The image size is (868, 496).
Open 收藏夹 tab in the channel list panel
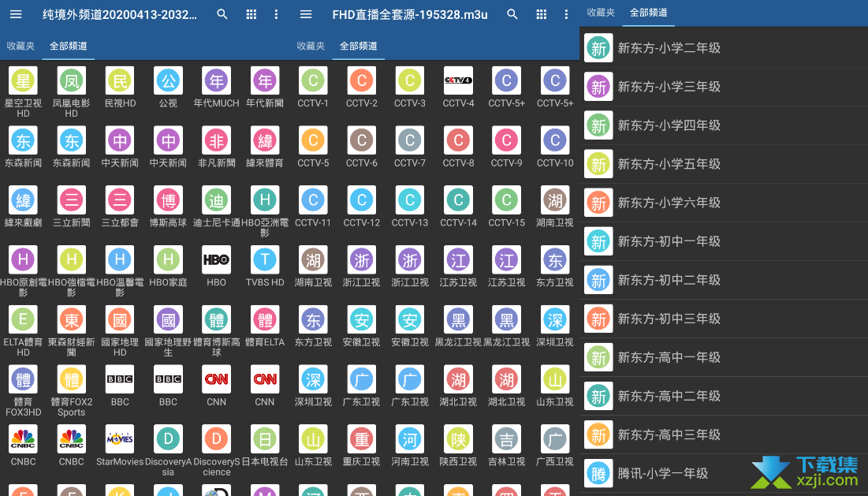[602, 13]
